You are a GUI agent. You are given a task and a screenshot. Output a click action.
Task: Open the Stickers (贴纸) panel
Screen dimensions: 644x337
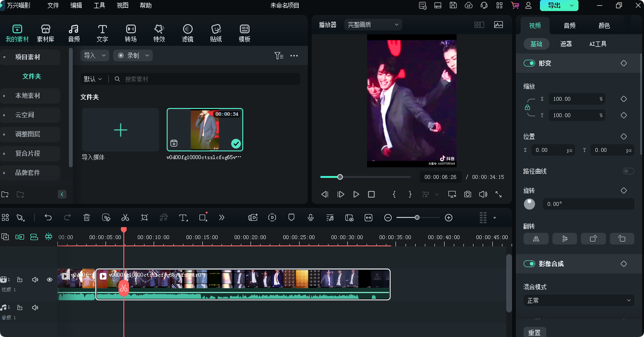216,33
